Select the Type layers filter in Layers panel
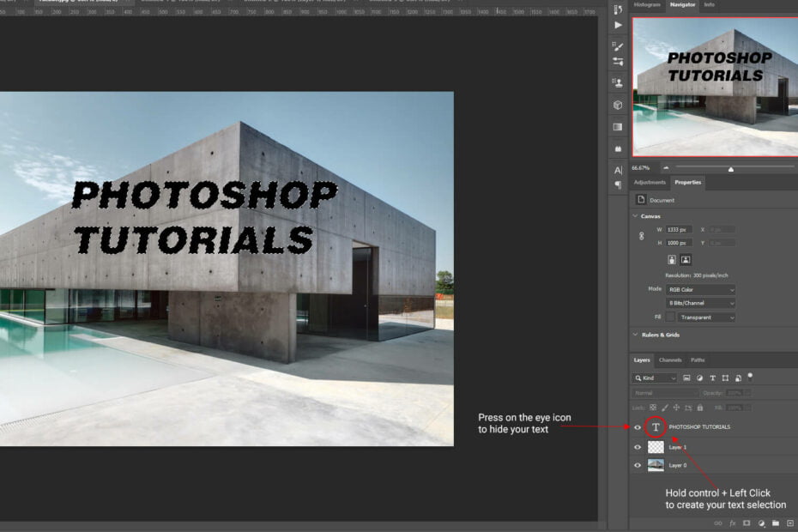The width and height of the screenshot is (798, 532). (712, 378)
